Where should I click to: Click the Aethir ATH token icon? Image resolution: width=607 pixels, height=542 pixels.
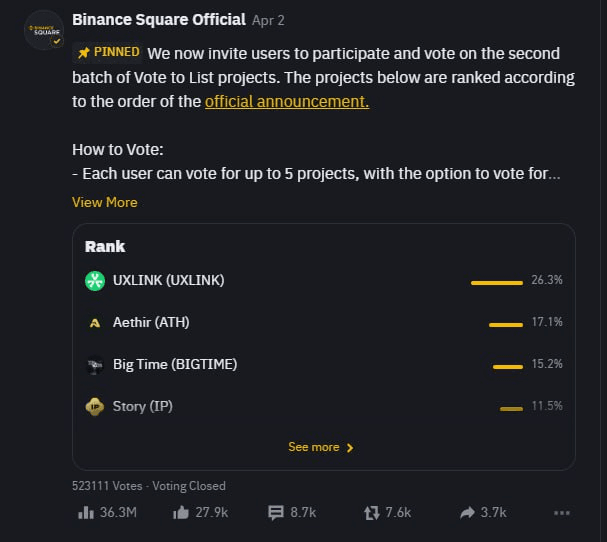point(95,323)
